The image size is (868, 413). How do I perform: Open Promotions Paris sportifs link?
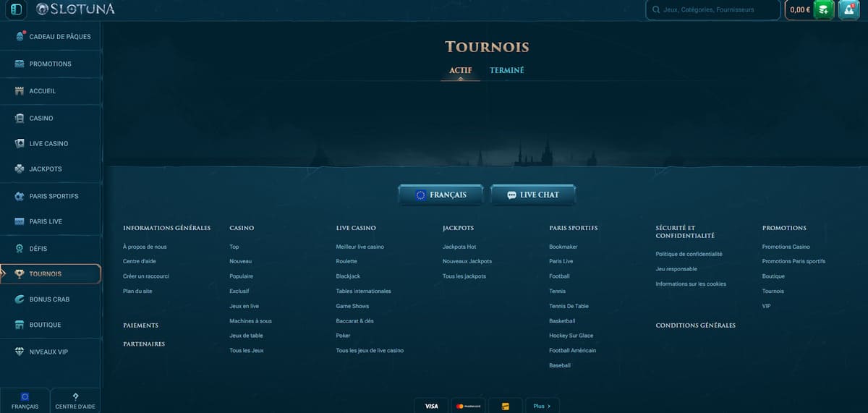[793, 261]
